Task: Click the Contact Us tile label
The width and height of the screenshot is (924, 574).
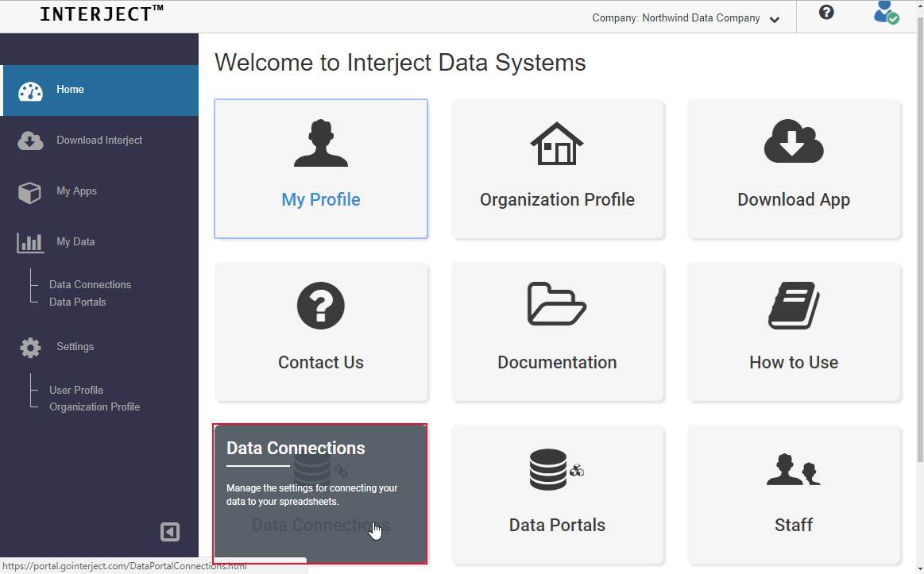Action: [320, 362]
